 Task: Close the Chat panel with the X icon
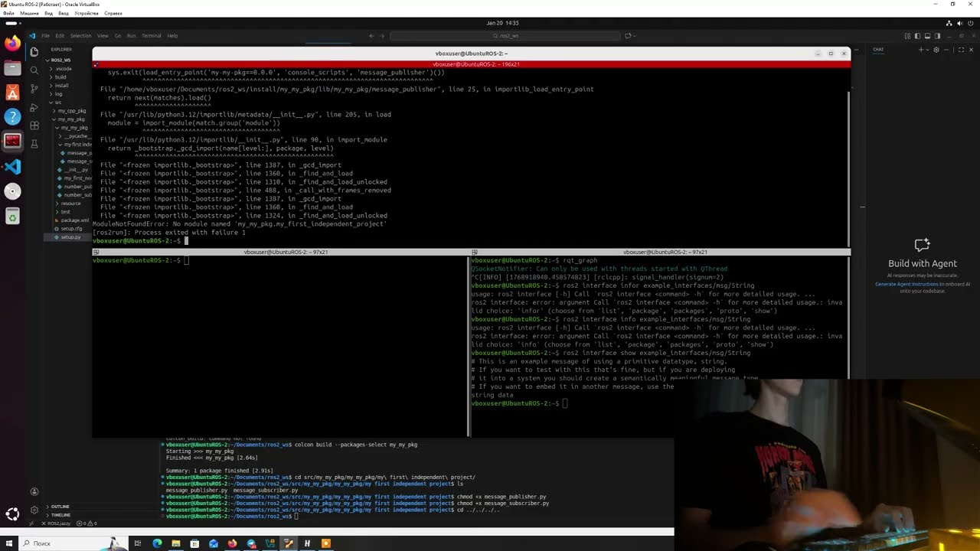point(972,50)
